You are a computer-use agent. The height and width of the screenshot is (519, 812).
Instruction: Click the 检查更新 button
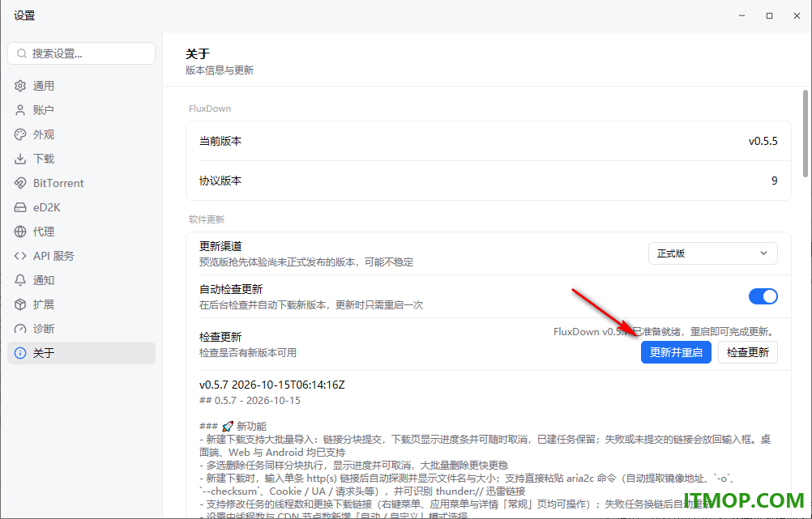click(x=747, y=353)
